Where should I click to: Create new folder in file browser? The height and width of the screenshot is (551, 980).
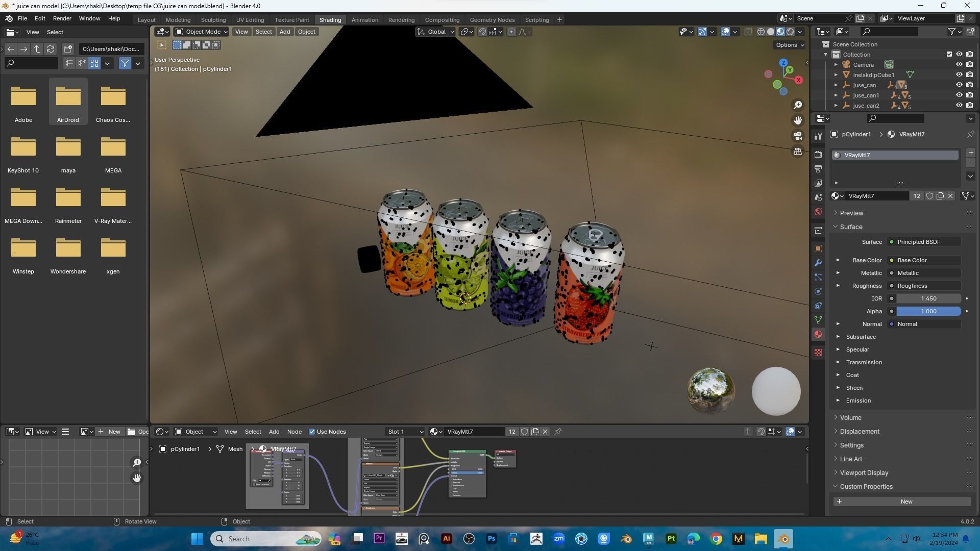click(x=68, y=49)
